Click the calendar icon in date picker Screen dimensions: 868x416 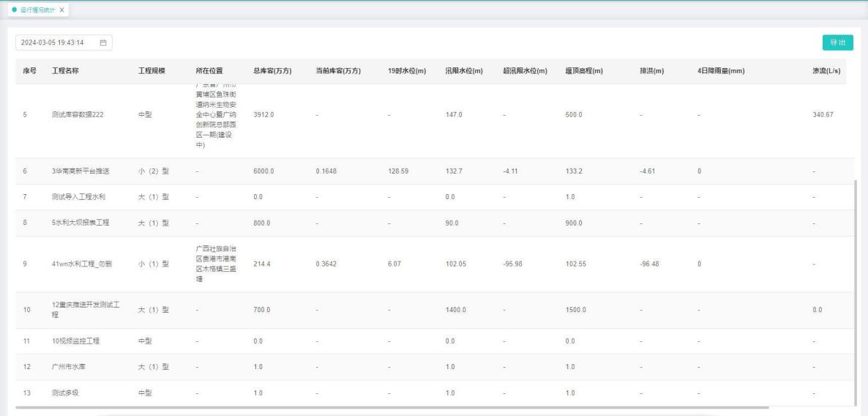pos(103,42)
